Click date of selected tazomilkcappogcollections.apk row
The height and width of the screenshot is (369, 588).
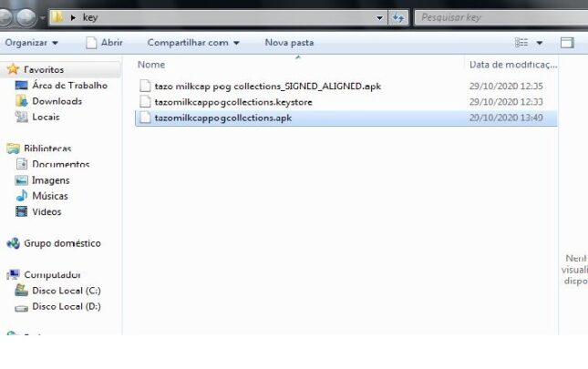pos(506,118)
